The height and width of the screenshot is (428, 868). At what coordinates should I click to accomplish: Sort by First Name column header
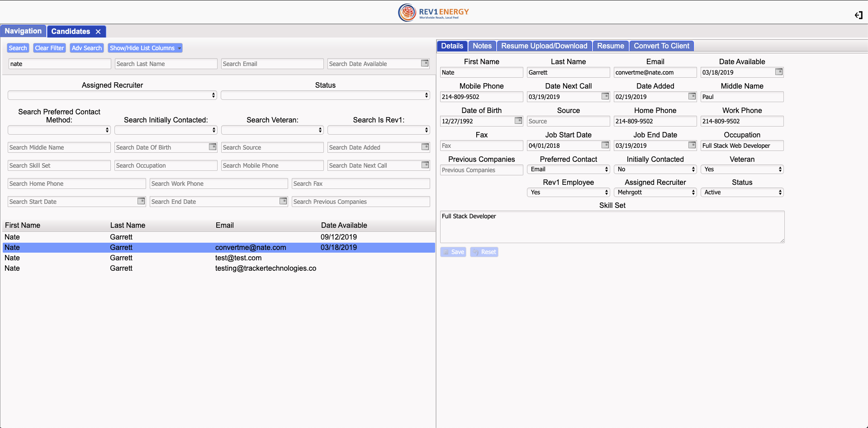pos(23,225)
